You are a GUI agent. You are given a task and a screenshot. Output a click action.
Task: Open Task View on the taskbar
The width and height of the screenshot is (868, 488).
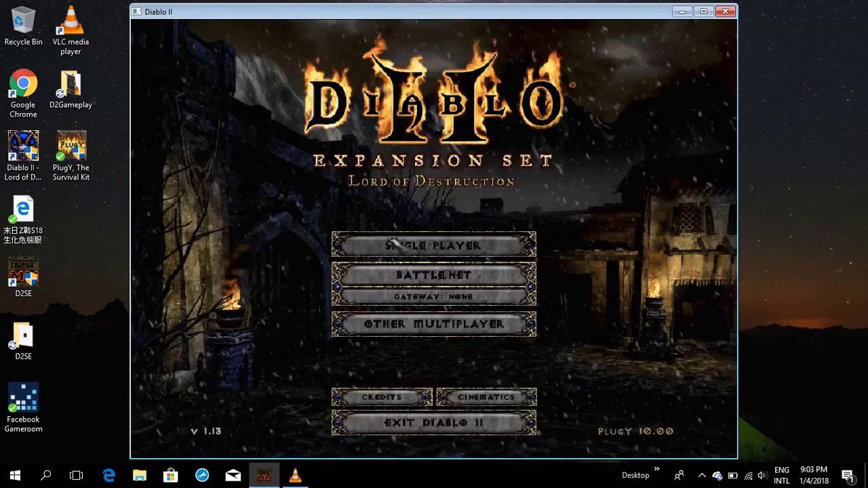[76, 475]
